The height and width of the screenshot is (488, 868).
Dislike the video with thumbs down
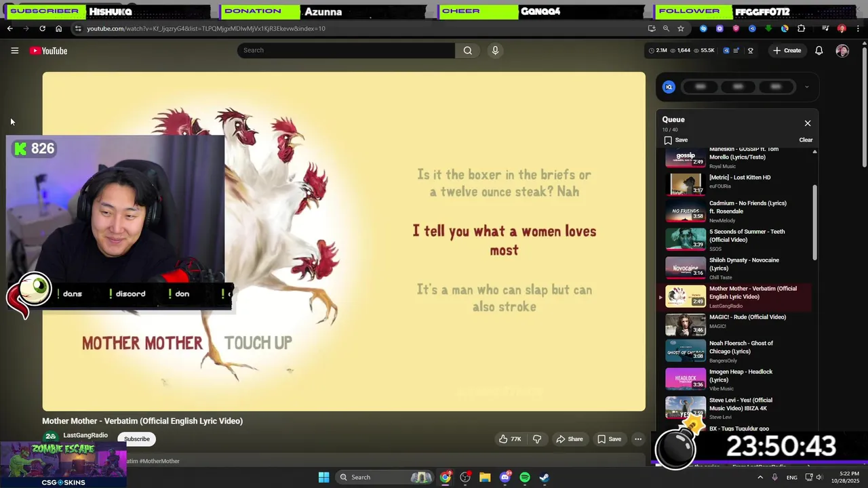click(537, 439)
